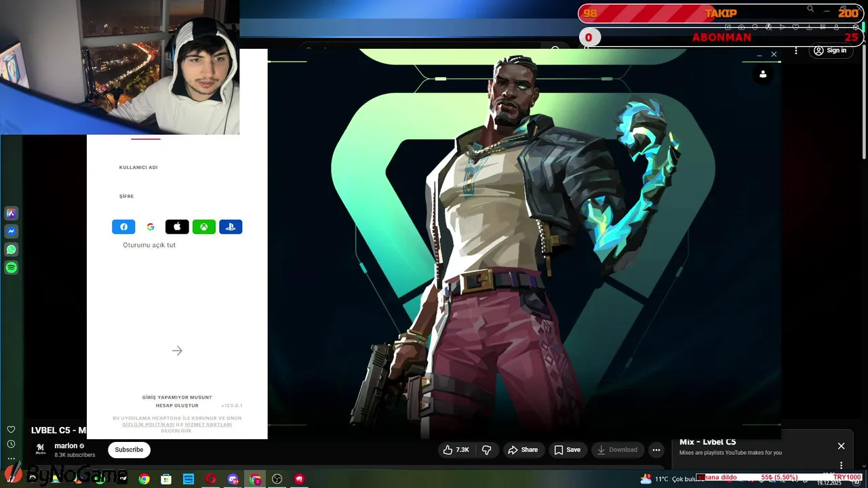Open WhatsApp in Opera sidebar

pos(11,249)
